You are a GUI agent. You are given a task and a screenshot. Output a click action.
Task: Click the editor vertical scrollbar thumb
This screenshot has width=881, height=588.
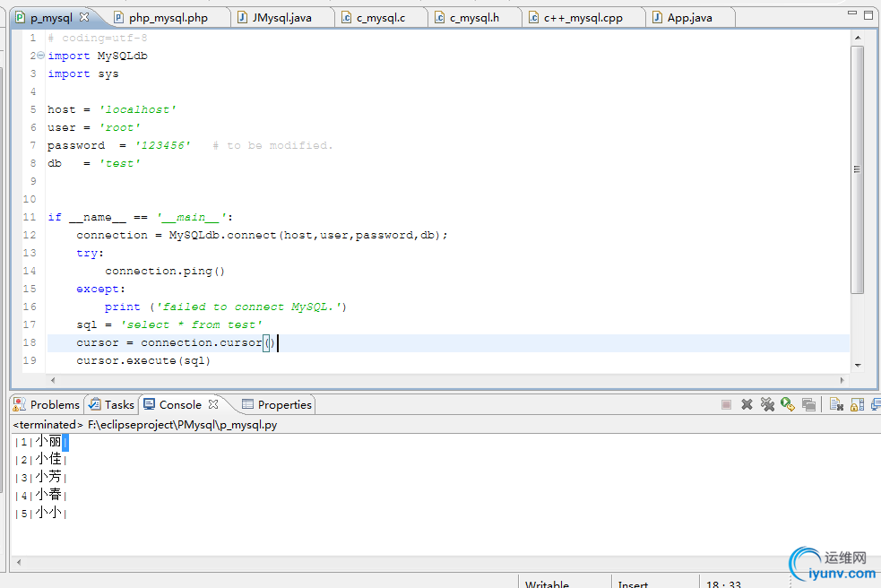click(857, 169)
